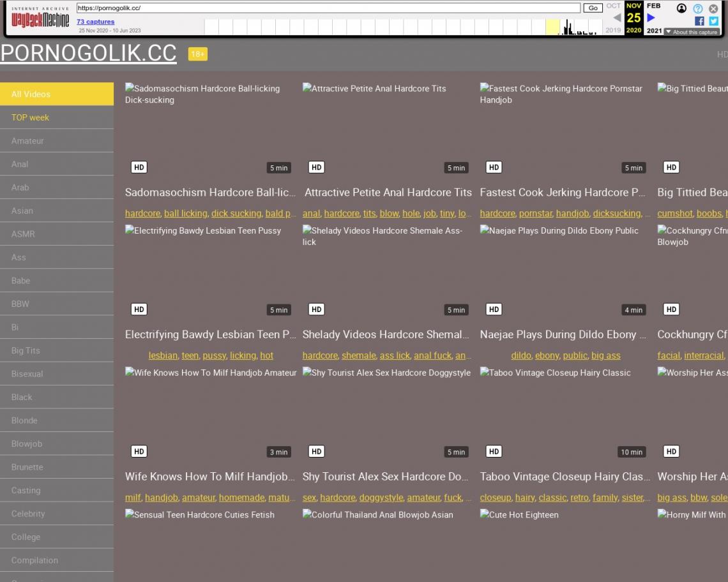Share the capture on Twitter
Screen dimensions: 728x582
(713, 21)
